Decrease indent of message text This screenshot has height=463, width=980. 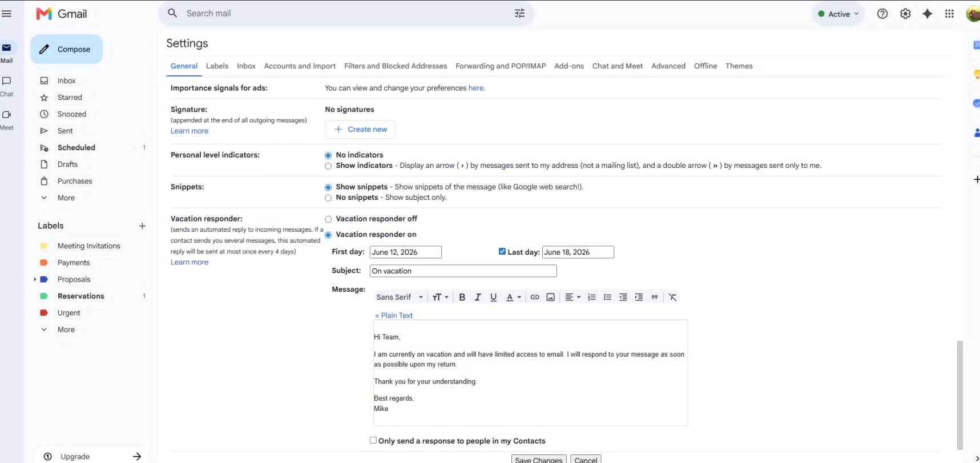pyautogui.click(x=623, y=297)
